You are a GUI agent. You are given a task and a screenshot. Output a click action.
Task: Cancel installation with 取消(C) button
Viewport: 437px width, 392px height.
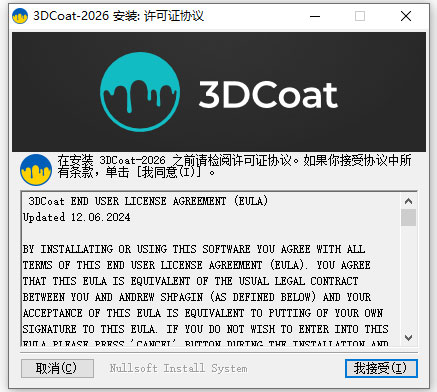pos(57,368)
